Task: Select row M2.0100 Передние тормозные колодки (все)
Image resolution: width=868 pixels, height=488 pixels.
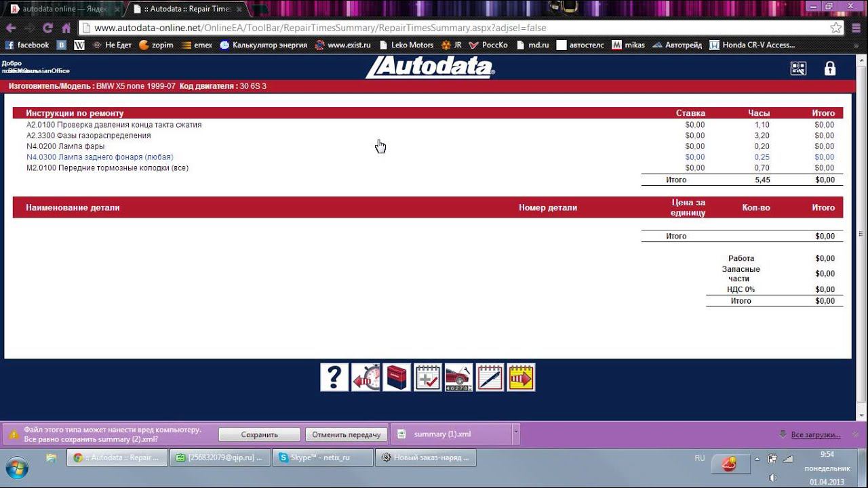Action: [107, 168]
